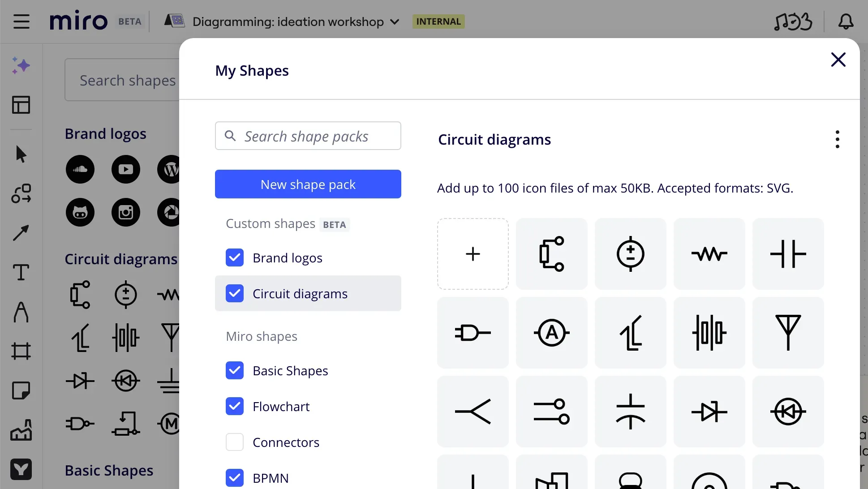Screen dimensions: 868x489
Task: Select the capacitor symbol icon
Action: click(788, 254)
